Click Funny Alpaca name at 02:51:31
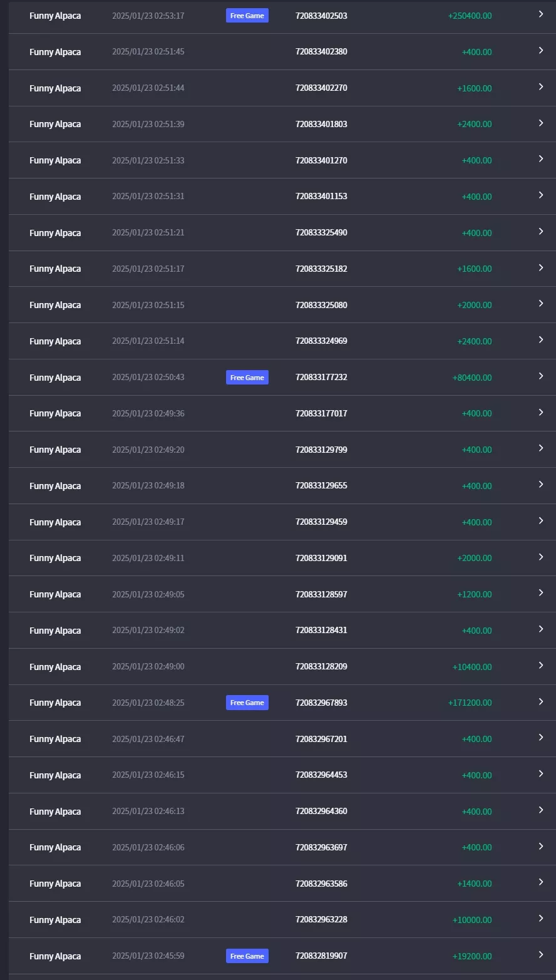The width and height of the screenshot is (556, 980). (55, 197)
